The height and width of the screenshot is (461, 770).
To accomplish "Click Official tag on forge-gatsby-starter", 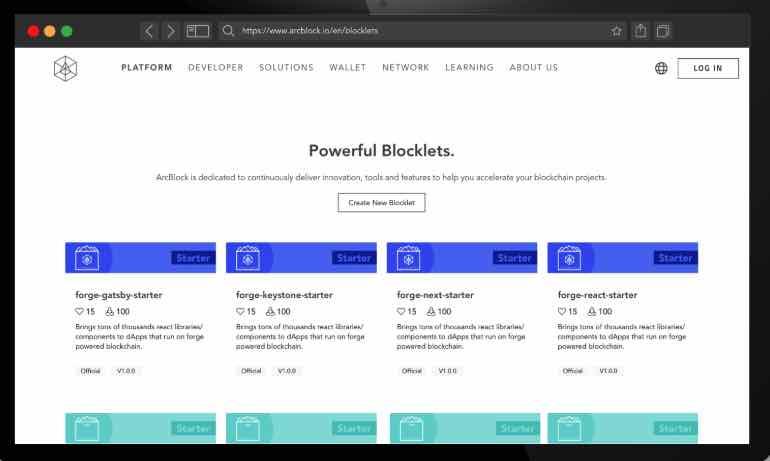I will [x=90, y=371].
